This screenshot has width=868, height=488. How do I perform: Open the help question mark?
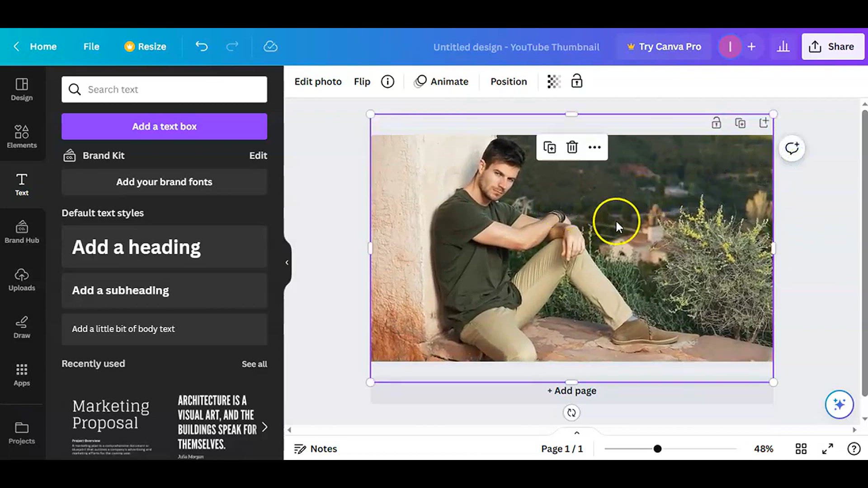854,449
